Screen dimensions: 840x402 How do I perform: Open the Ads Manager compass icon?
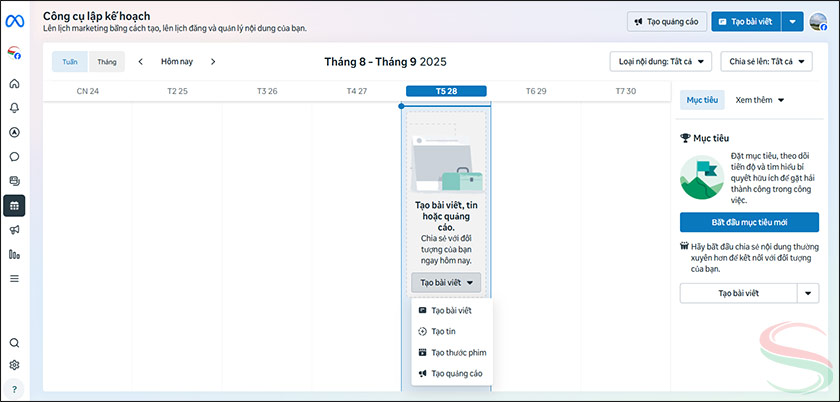point(14,132)
